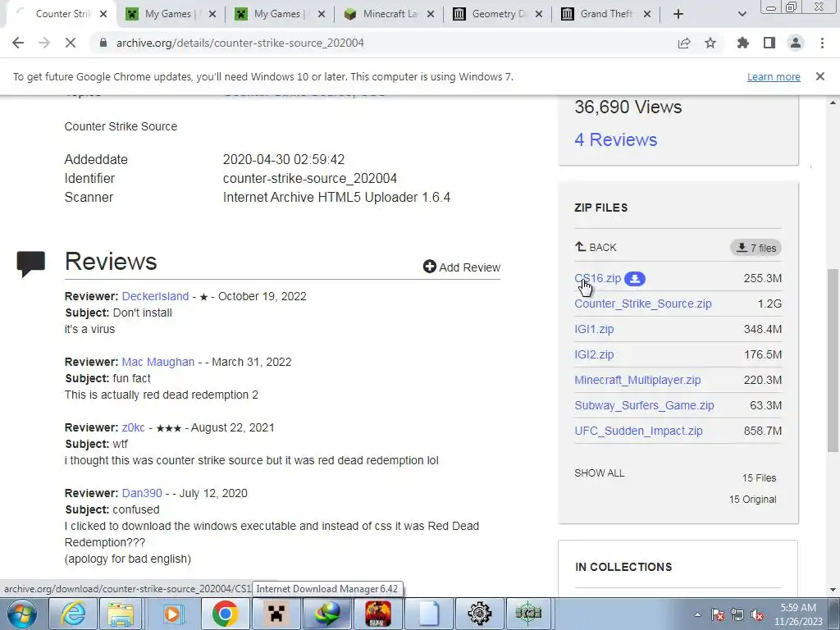Click the Chrome taskbar icon

[225, 614]
